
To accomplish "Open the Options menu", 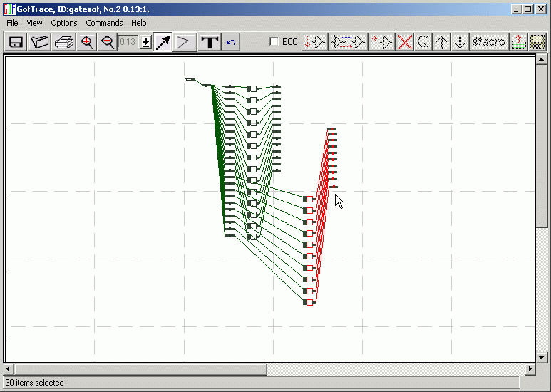I will coord(64,23).
